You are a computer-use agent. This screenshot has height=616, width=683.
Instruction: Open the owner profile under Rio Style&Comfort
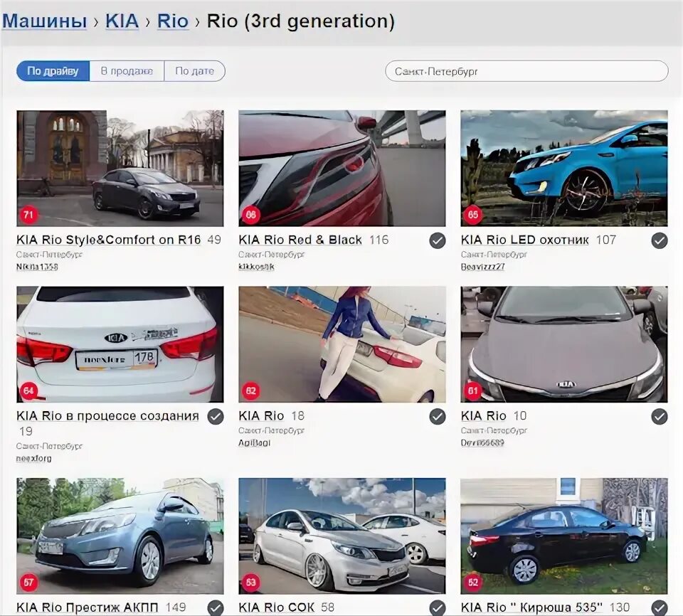37,267
